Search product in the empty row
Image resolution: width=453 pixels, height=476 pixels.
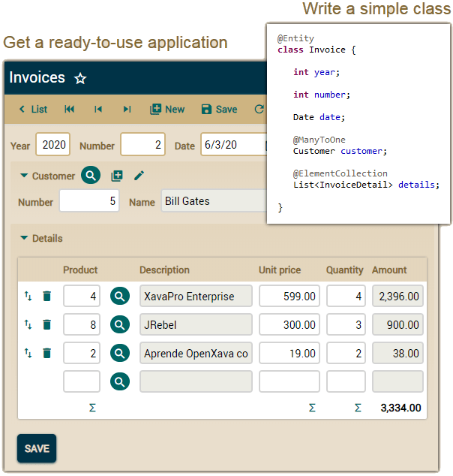(120, 381)
